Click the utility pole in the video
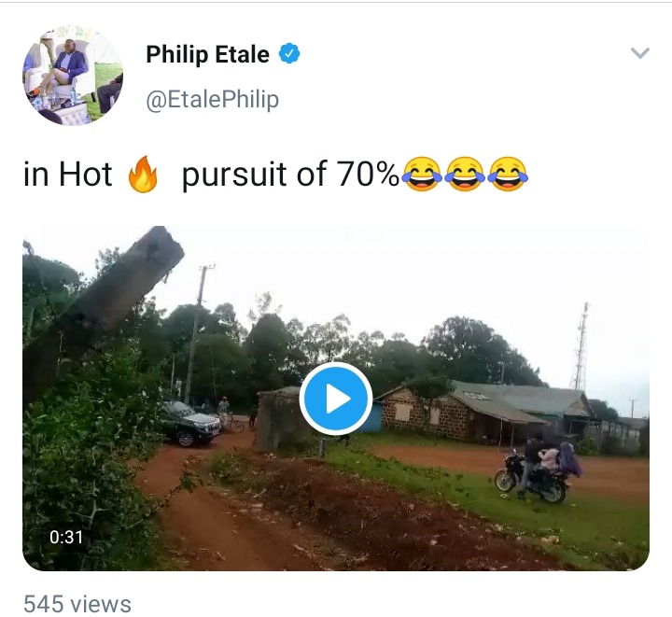The height and width of the screenshot is (617, 672). click(x=196, y=333)
